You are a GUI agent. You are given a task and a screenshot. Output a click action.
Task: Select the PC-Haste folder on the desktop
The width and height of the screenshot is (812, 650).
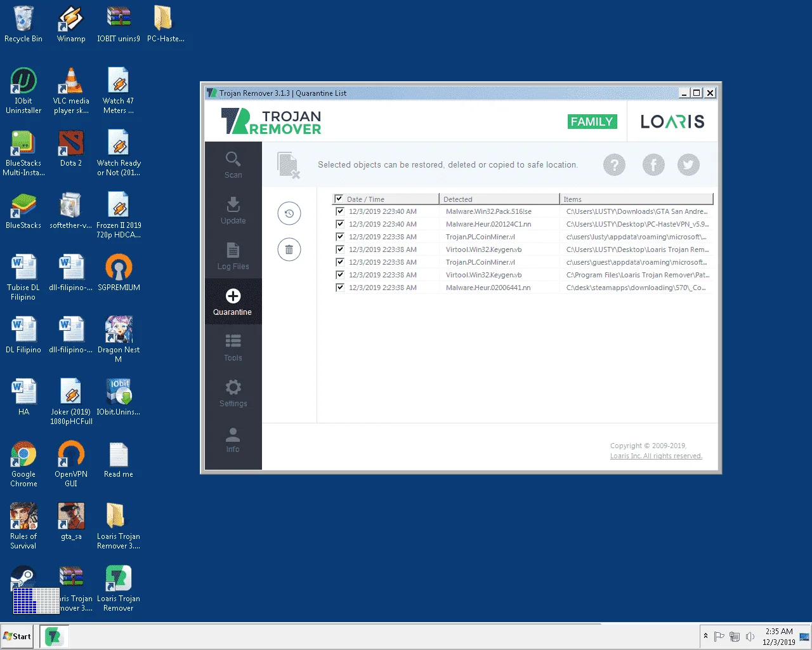coord(166,25)
